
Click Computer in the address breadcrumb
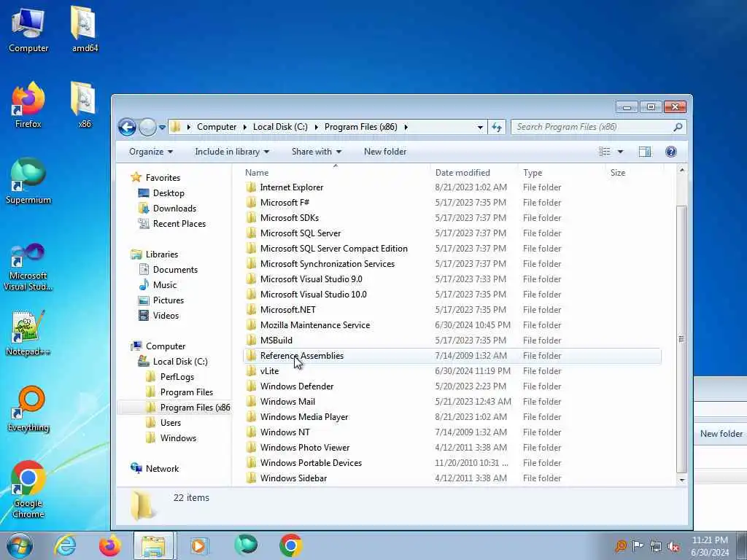tap(217, 127)
